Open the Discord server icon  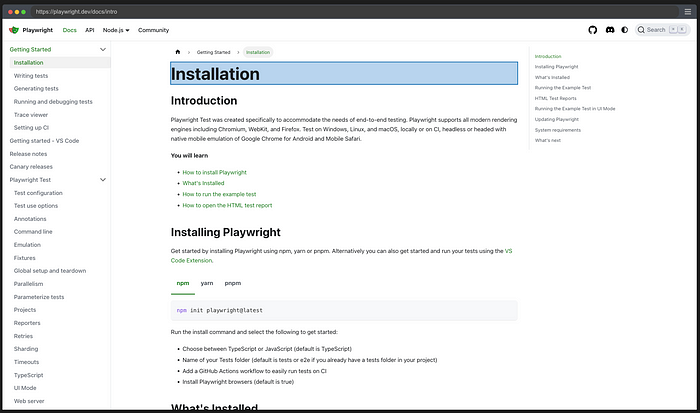[610, 30]
